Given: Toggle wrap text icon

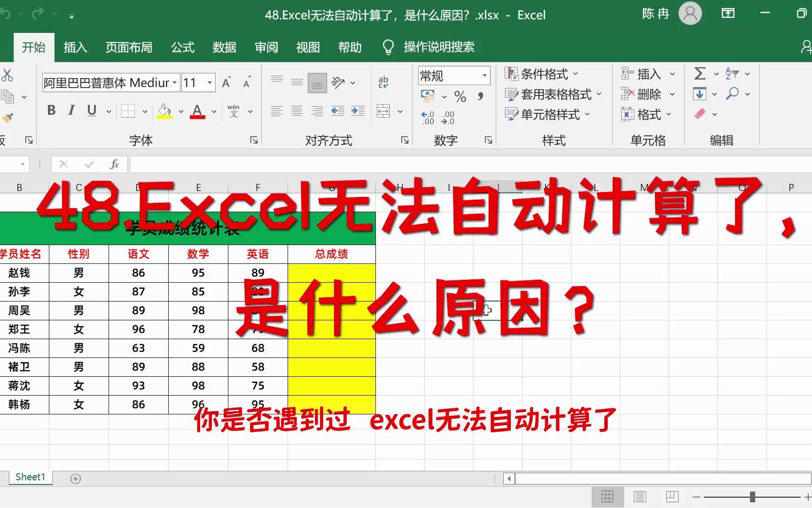Looking at the screenshot, I should click(x=383, y=82).
